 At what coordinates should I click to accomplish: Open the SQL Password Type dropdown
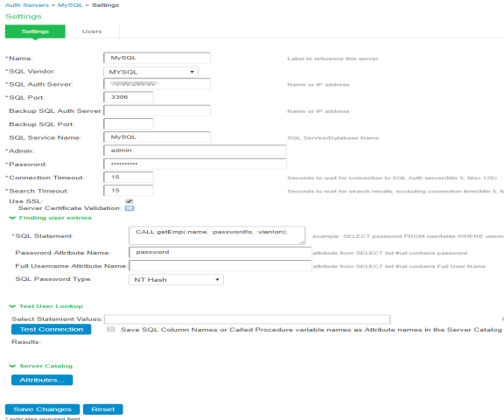point(176,280)
